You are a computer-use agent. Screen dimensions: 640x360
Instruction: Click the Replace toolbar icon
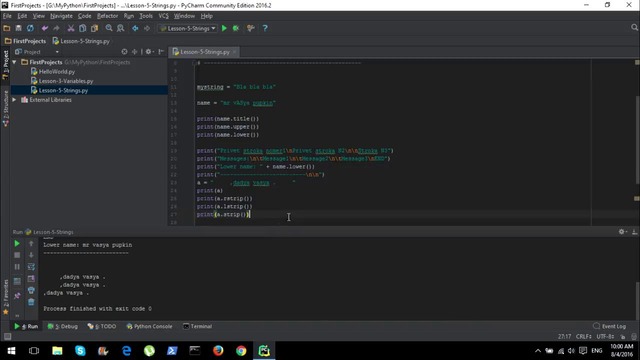[x=120, y=28]
